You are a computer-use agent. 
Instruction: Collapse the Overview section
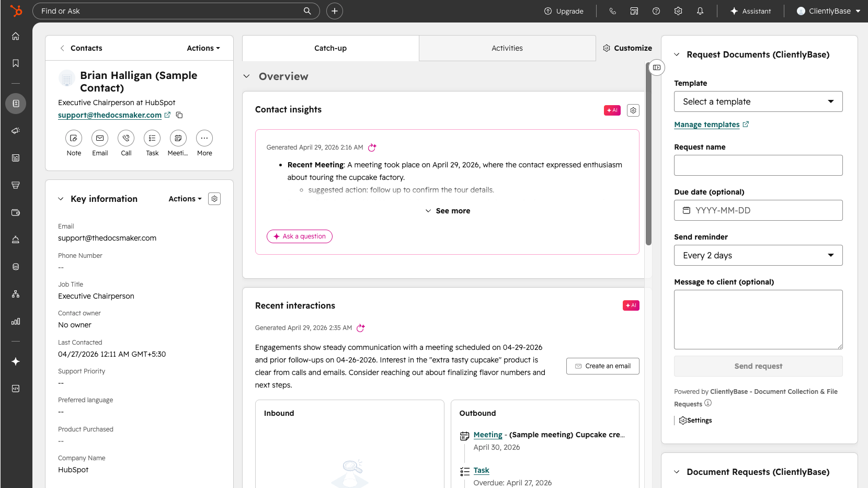(247, 76)
